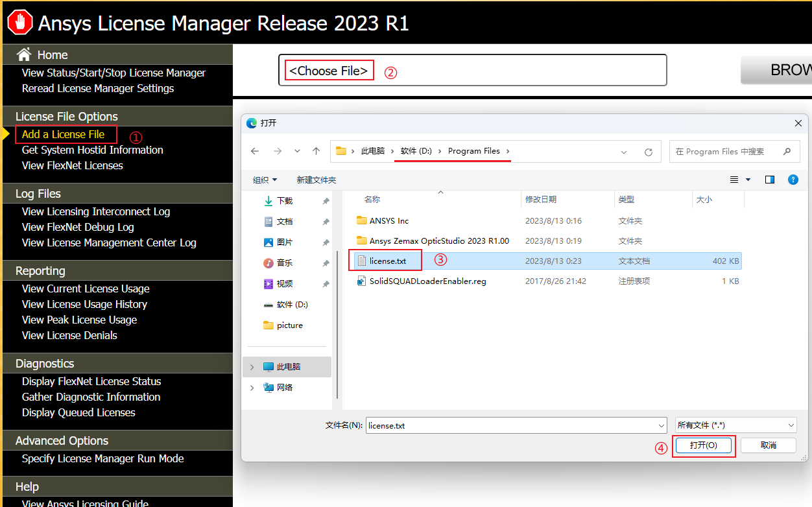Open View Current License Usage
This screenshot has height=507, width=812.
pyautogui.click(x=86, y=289)
